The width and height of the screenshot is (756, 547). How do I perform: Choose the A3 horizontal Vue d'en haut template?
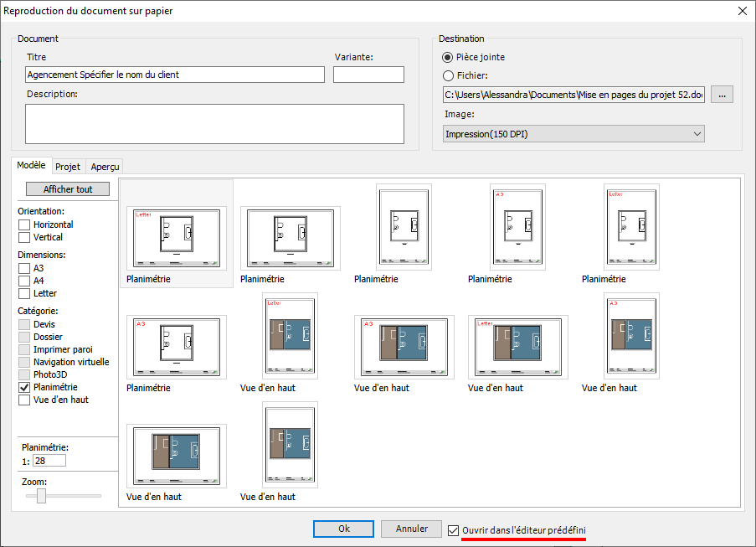pyautogui.click(x=404, y=347)
